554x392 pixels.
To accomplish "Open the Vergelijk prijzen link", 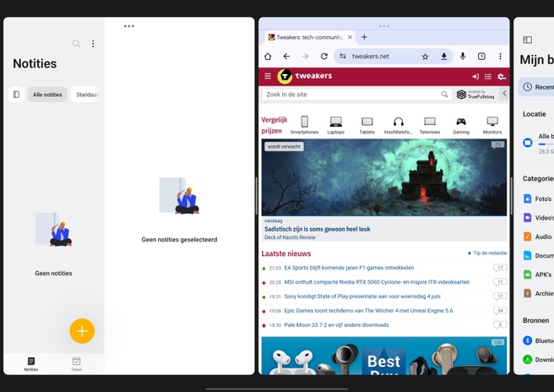I will (274, 125).
